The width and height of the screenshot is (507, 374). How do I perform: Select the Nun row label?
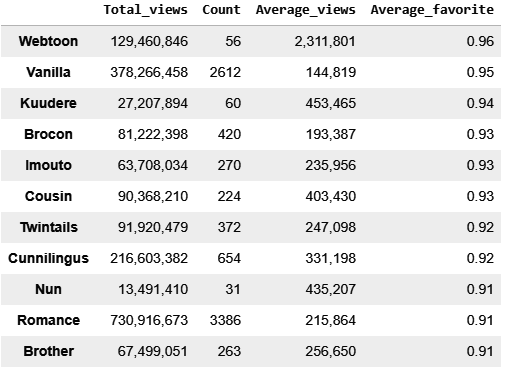pos(48,289)
